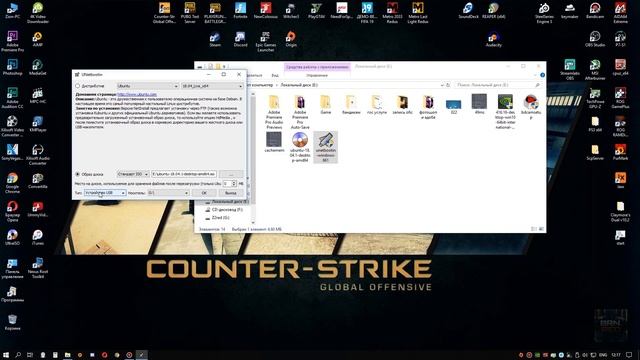Expand the Explorer ribbon chevron
Viewport: 640px width, 360px height.
[535, 75]
